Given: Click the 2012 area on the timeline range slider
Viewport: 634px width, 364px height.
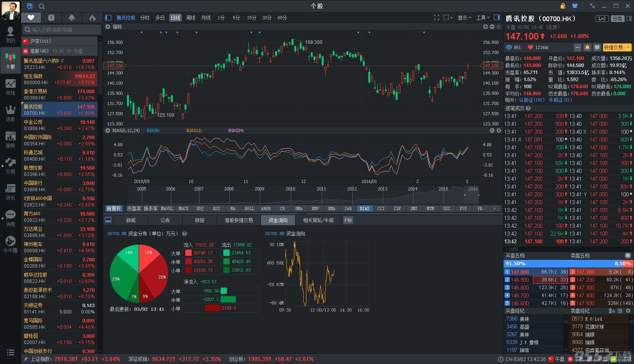Looking at the screenshot, I should point(352,189).
